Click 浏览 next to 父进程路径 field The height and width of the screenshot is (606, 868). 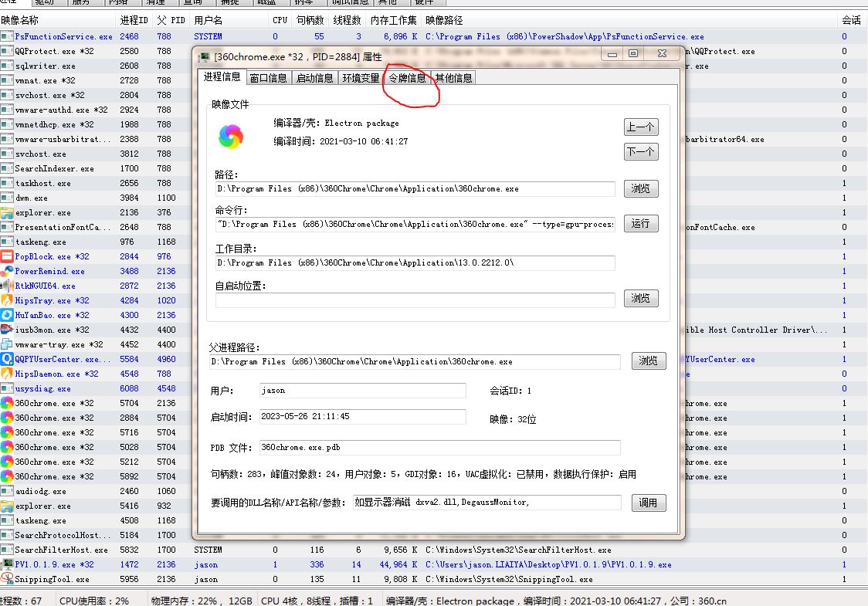(648, 361)
